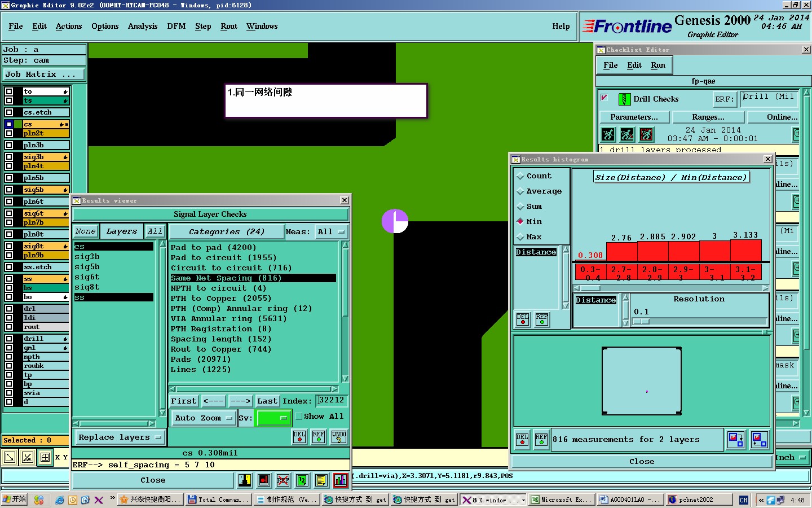Click the layer-to-histogram up arrow icon
The height and width of the screenshot is (508, 812).
(x=759, y=440)
